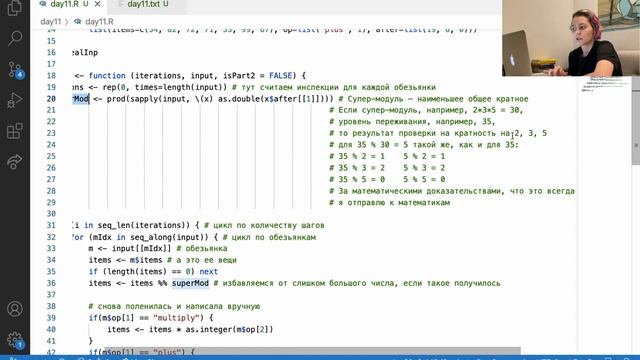This screenshot has height=360, width=640.
Task: Click the comment '# обезьянка' on line 33
Action: pos(202,249)
